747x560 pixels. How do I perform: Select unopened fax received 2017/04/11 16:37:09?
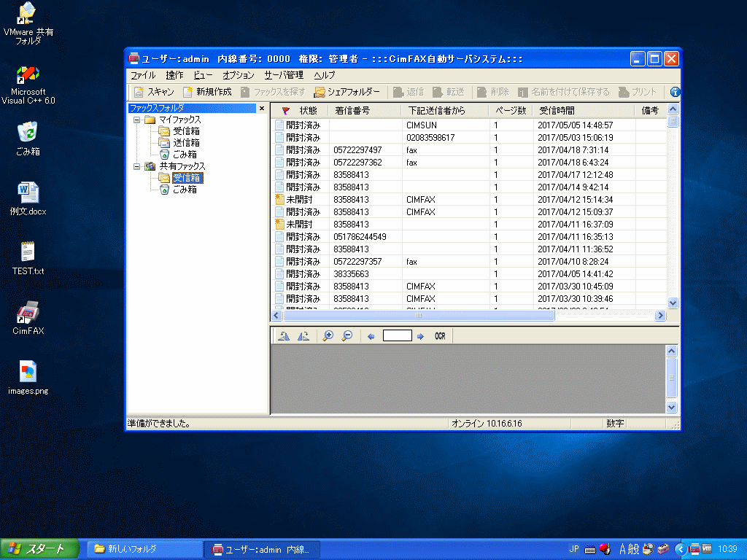click(x=469, y=225)
